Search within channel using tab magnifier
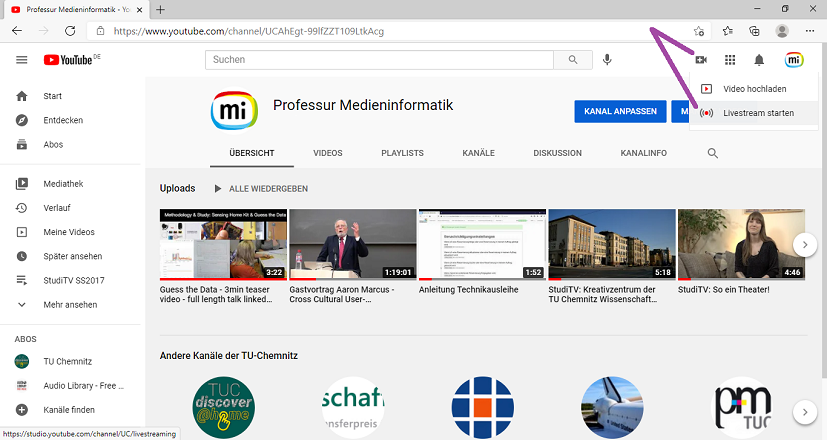 pos(713,153)
